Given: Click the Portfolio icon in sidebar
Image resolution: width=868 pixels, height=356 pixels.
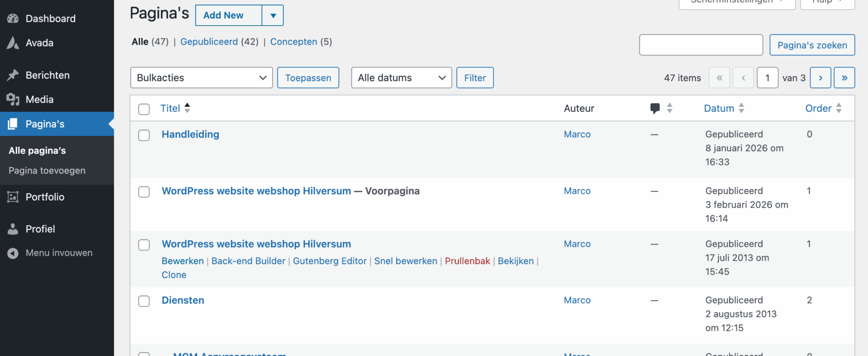Looking at the screenshot, I should point(13,197).
